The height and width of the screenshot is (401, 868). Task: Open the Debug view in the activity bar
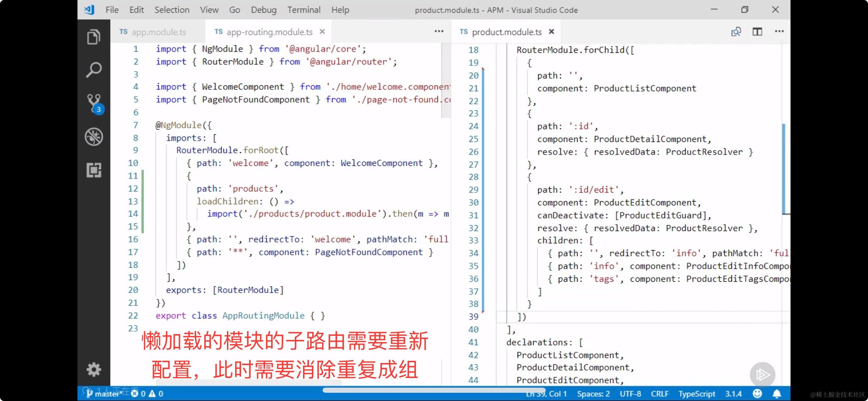[x=94, y=137]
